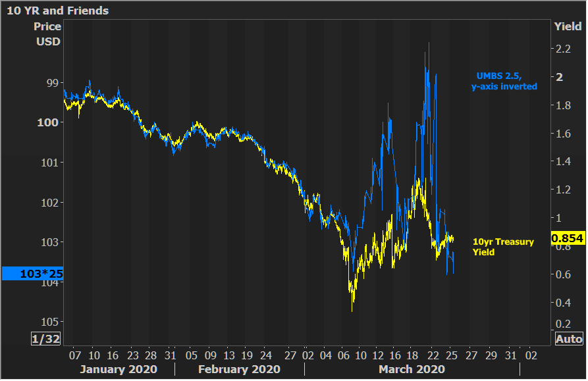Click the Price USD axis header
The width and height of the screenshot is (588, 381).
(47, 34)
